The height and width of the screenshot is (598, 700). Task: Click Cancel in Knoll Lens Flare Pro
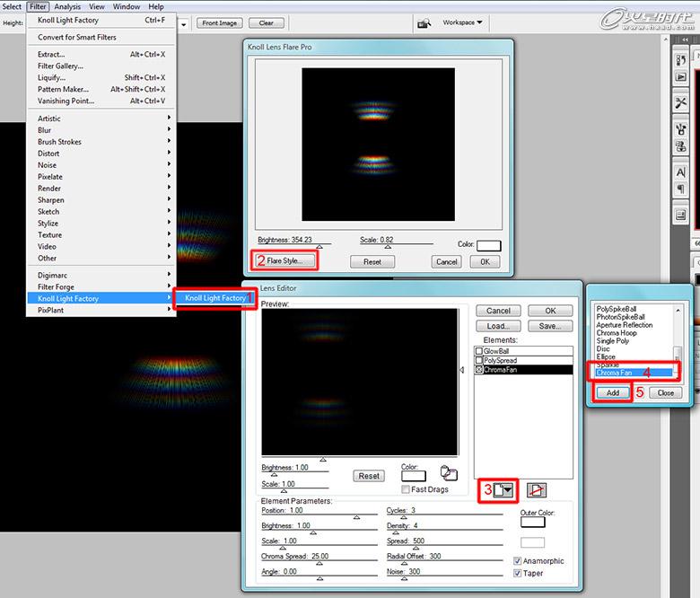click(446, 261)
